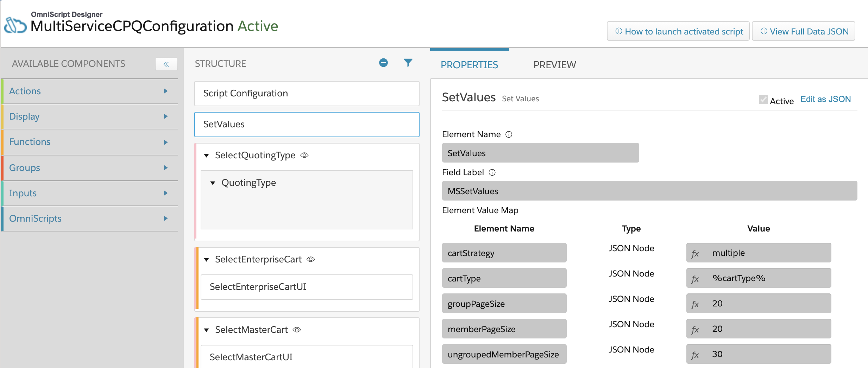Select SelectEnterpriseCartUI element
This screenshot has width=868, height=368.
(307, 287)
